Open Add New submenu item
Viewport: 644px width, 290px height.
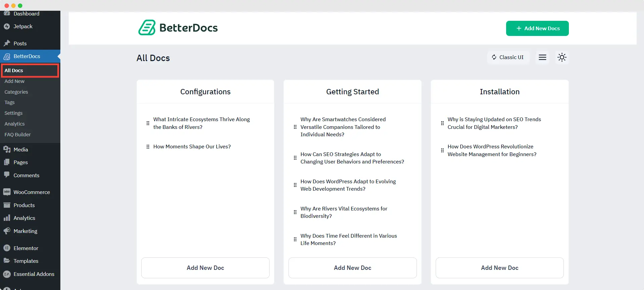click(x=14, y=81)
